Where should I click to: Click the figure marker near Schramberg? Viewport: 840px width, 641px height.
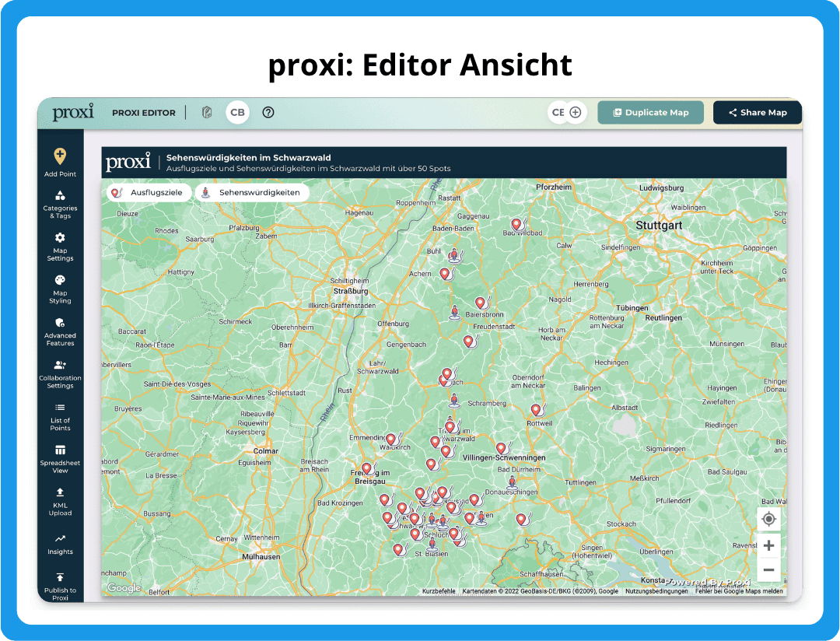coord(454,401)
